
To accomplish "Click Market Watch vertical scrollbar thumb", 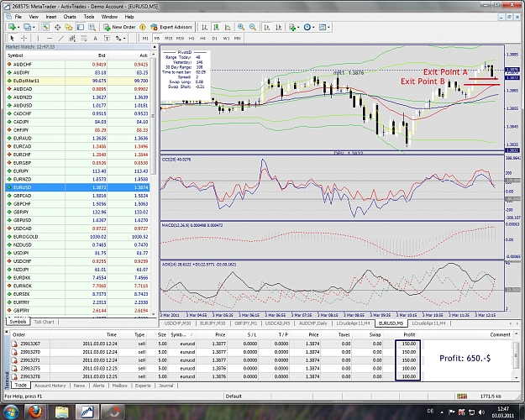I will click(x=154, y=116).
